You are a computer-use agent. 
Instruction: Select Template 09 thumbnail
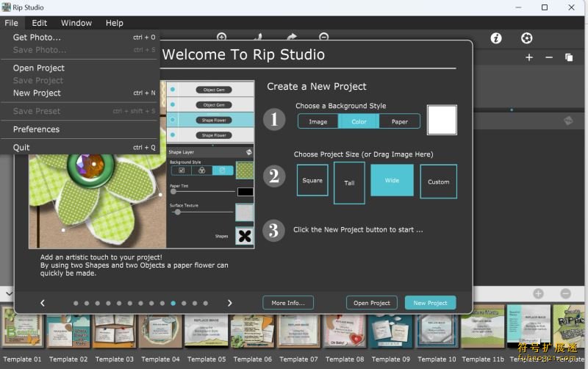tap(391, 330)
